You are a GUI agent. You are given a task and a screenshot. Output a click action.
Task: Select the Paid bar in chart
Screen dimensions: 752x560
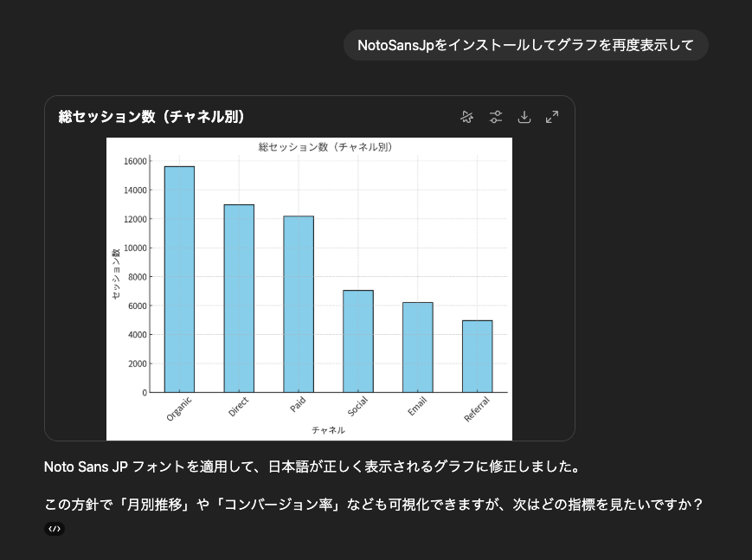click(299, 304)
